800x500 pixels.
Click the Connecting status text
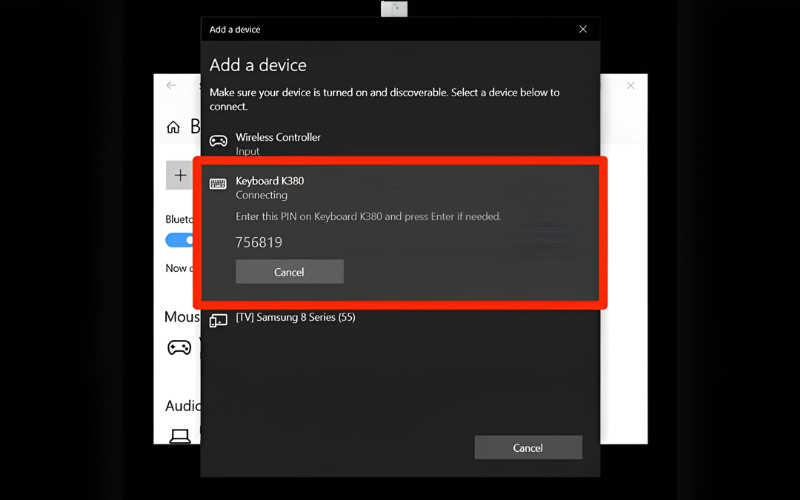click(x=261, y=195)
